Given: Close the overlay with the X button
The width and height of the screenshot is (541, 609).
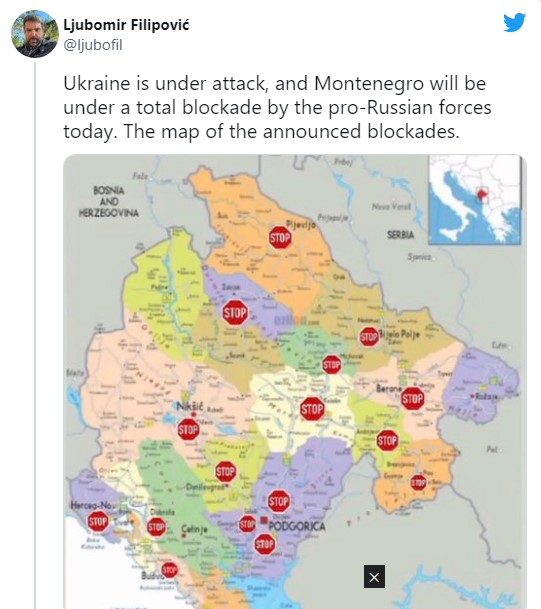Looking at the screenshot, I should tap(374, 577).
